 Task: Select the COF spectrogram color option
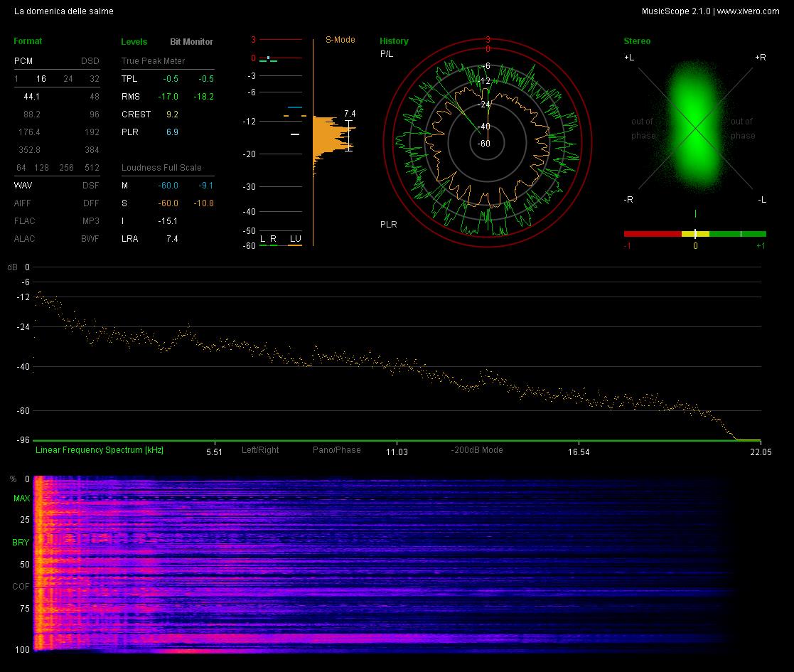pos(21,587)
